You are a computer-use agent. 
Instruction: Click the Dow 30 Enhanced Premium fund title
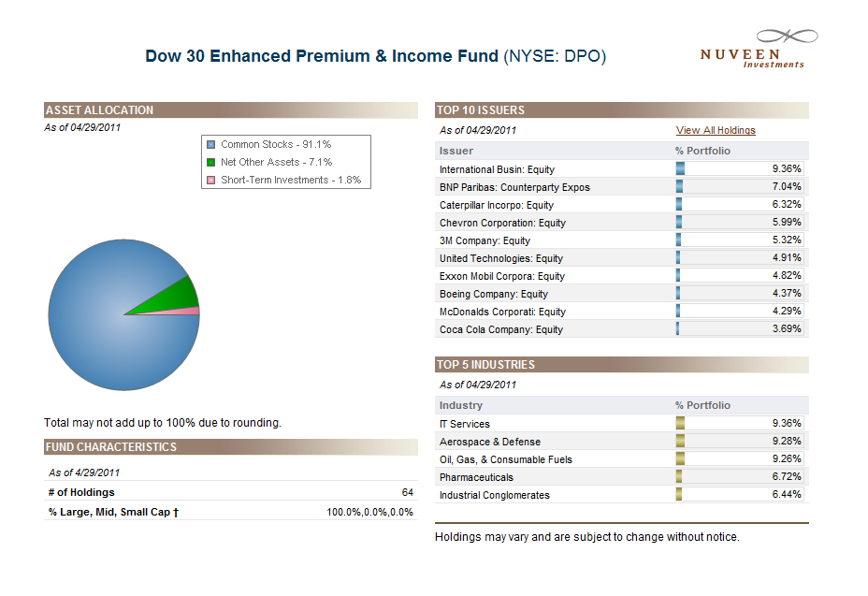click(x=376, y=56)
